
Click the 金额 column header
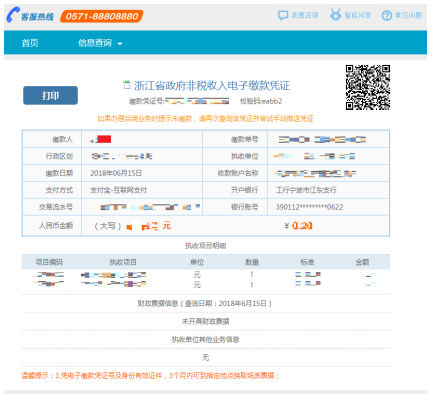tap(362, 262)
